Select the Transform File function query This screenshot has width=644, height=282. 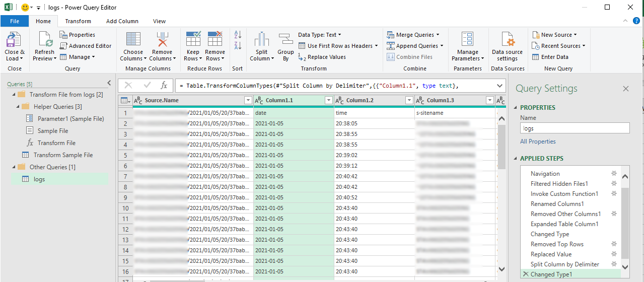[56, 143]
